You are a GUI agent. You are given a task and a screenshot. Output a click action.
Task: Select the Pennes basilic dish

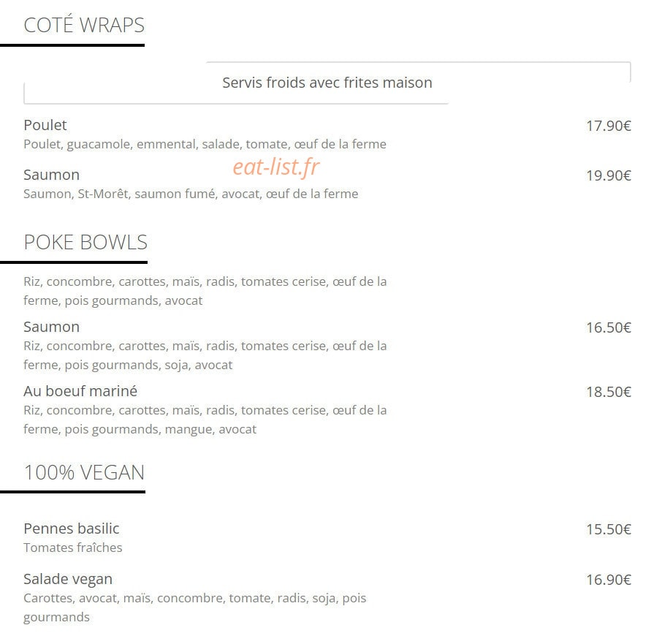(x=72, y=529)
